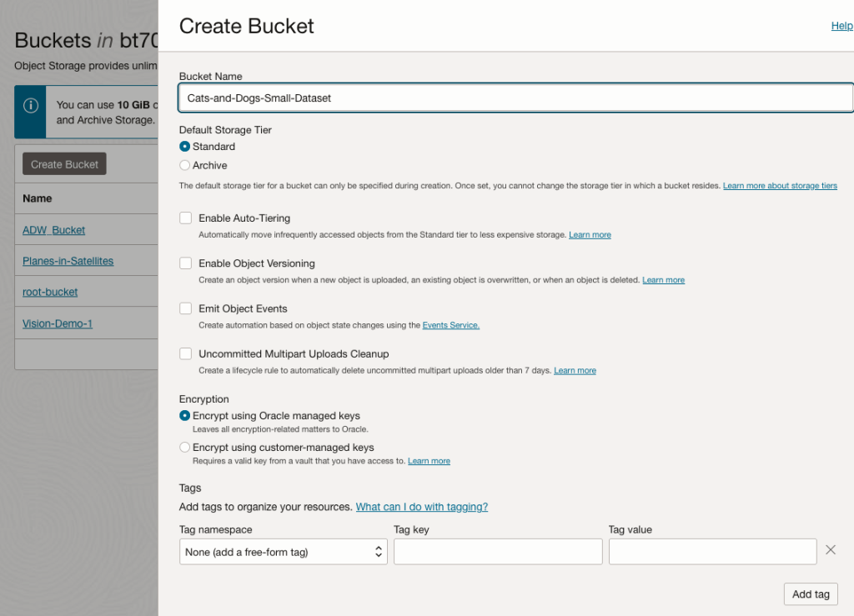Open the Help link at top right
This screenshot has height=616, width=854.
pos(841,26)
